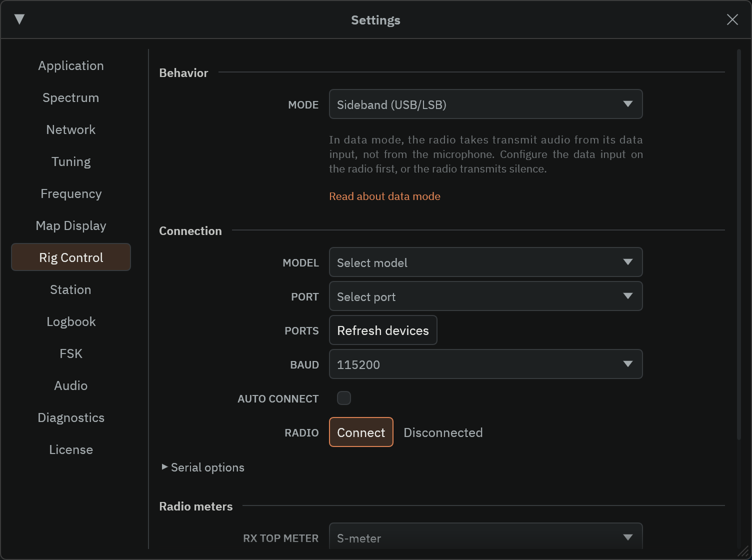Open the Application settings section

pos(71,65)
